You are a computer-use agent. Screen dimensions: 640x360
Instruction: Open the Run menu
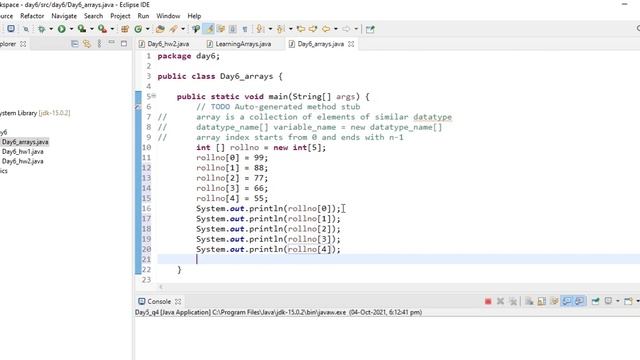click(143, 16)
